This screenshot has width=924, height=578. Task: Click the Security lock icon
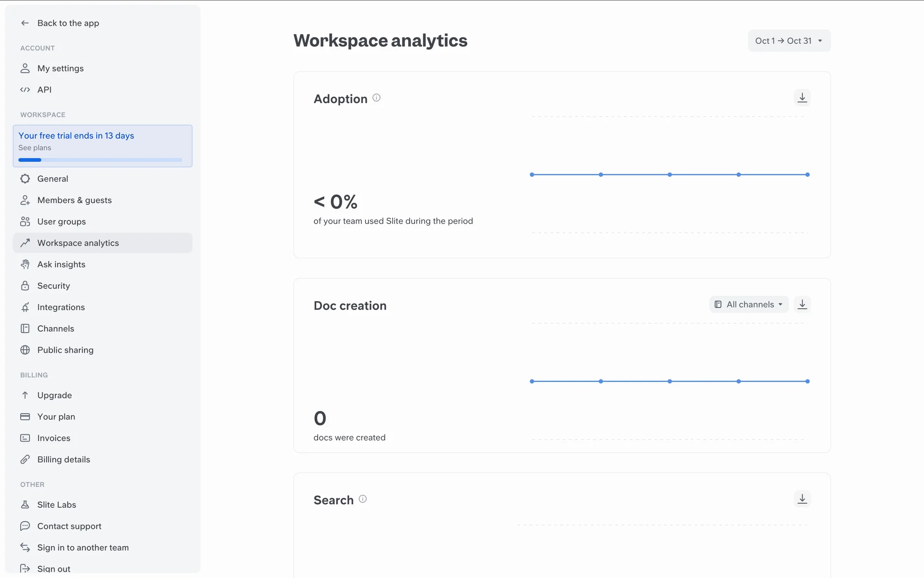[25, 286]
